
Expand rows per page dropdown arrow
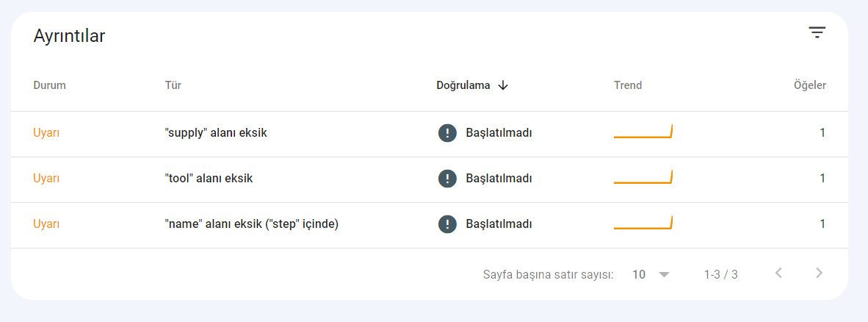tap(665, 274)
